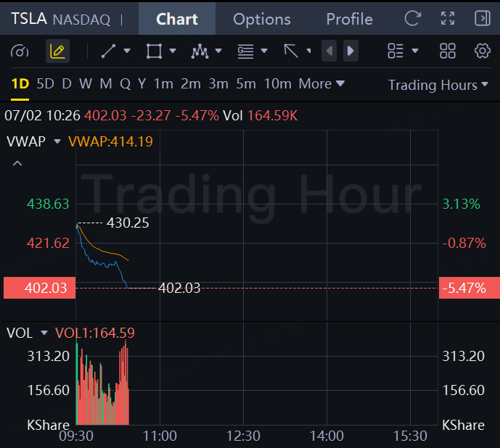Click the Vol 164.59K header value
The width and height of the screenshot is (500, 448).
[261, 115]
